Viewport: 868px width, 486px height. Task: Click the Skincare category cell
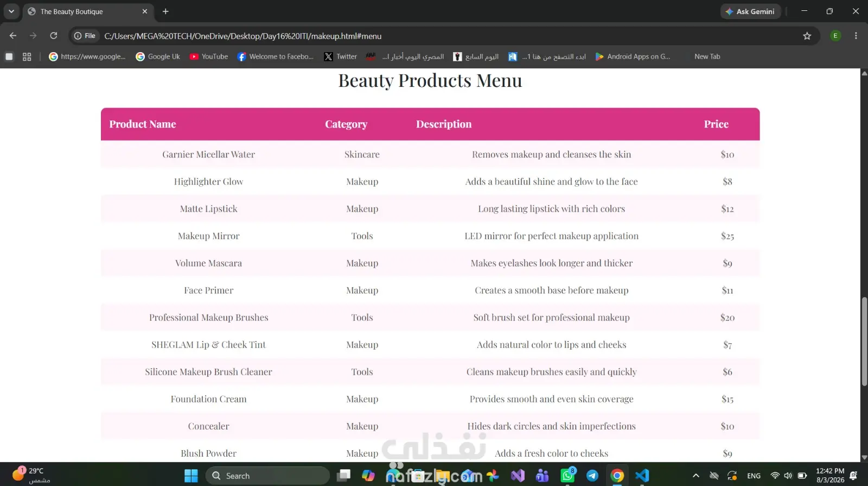362,154
